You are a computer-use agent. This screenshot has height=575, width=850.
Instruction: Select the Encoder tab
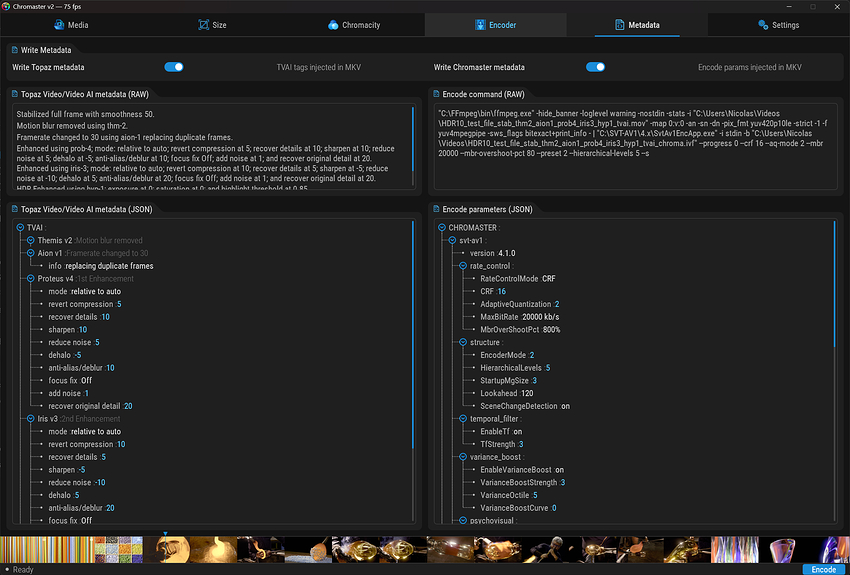coord(495,25)
